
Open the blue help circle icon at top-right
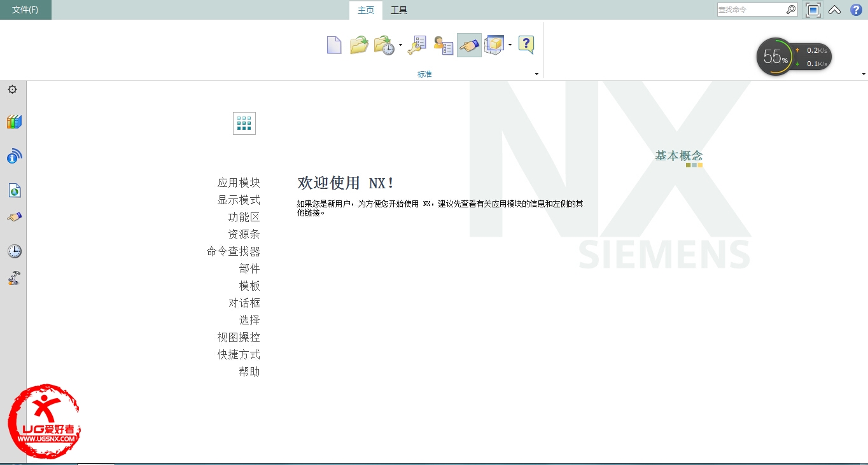856,10
